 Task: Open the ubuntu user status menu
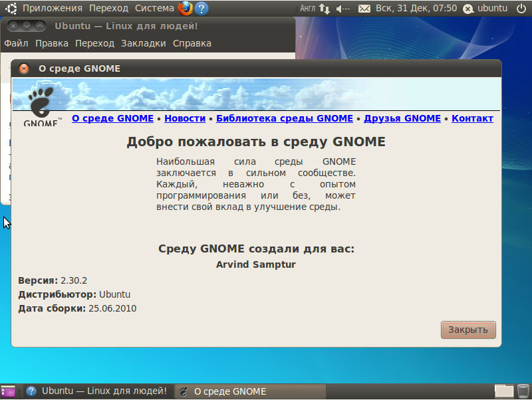coord(485,9)
